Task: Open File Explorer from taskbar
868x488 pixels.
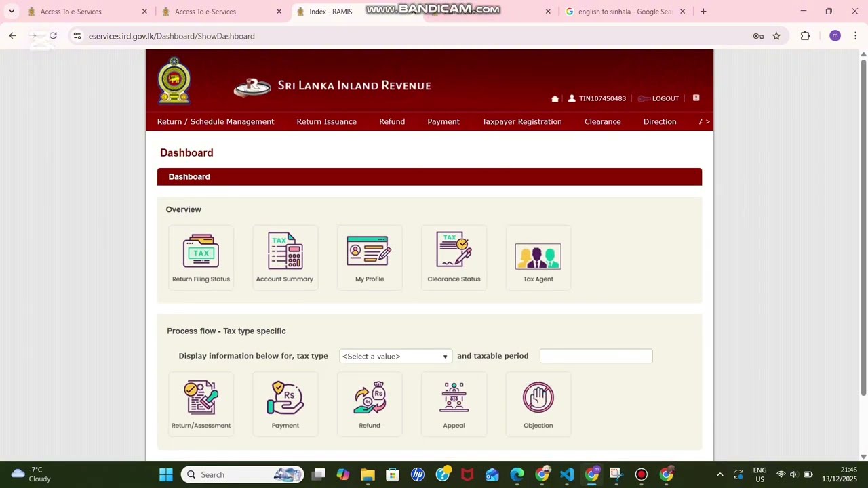Action: [x=368, y=474]
